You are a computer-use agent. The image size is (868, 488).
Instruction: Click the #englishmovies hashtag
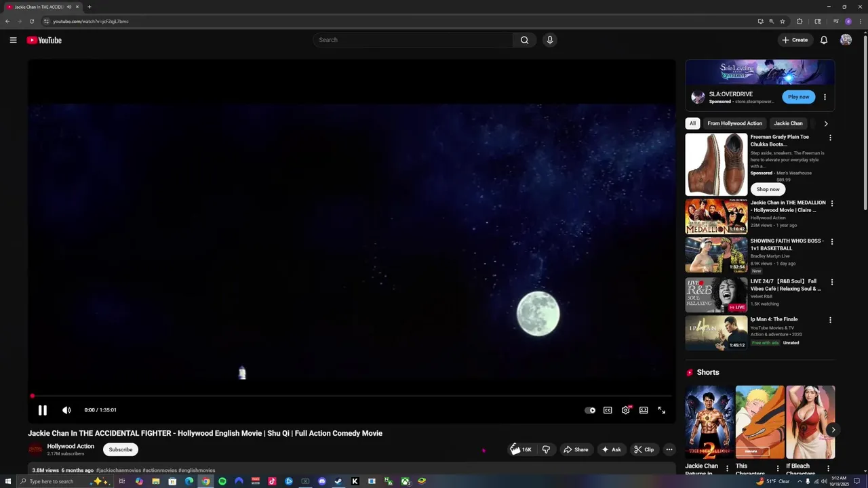pos(197,470)
